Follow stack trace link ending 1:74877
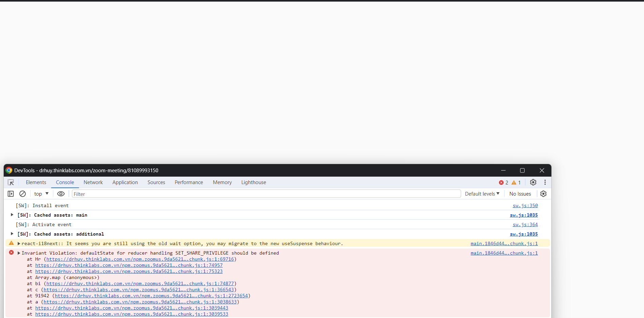Viewport: 644px width, 318px height. [x=140, y=283]
